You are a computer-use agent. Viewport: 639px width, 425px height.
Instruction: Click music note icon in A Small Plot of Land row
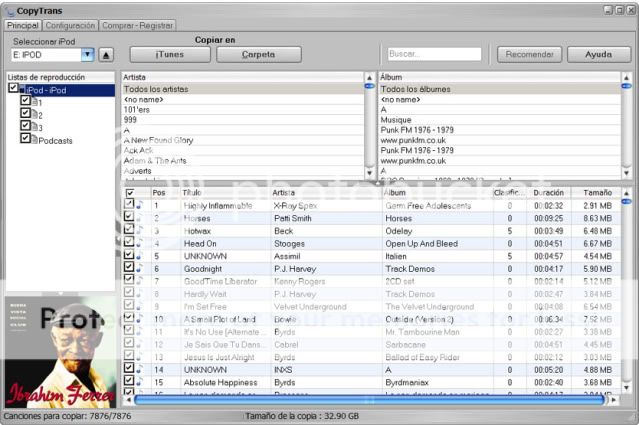coord(139,319)
